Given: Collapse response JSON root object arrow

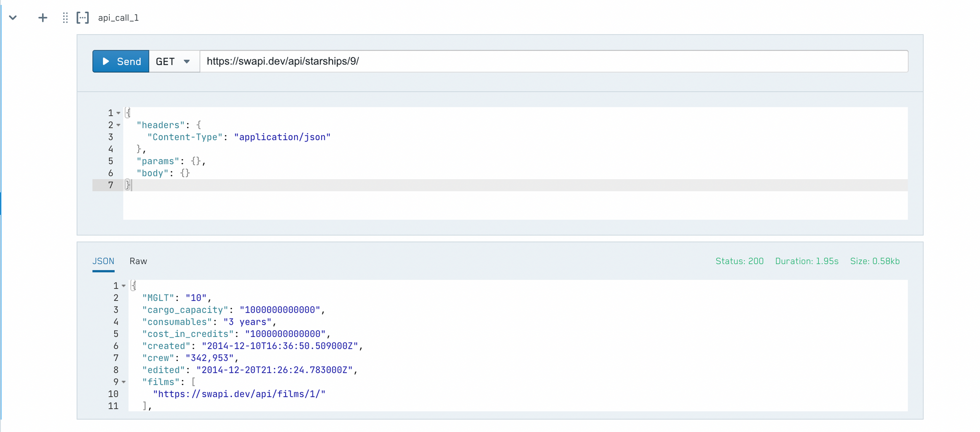Looking at the screenshot, I should tap(124, 286).
